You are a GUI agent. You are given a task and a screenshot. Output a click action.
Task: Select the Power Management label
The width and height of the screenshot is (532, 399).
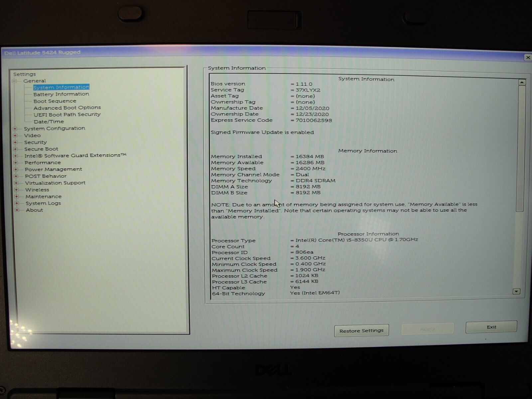coord(54,169)
